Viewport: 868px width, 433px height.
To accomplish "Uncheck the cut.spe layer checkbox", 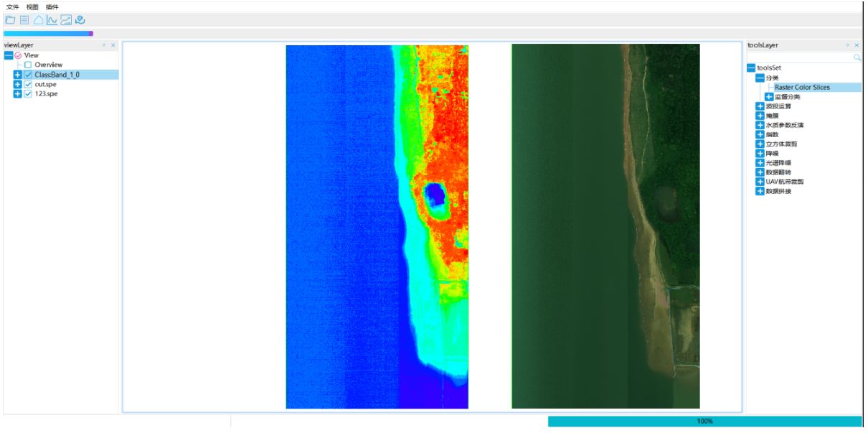I will click(28, 84).
